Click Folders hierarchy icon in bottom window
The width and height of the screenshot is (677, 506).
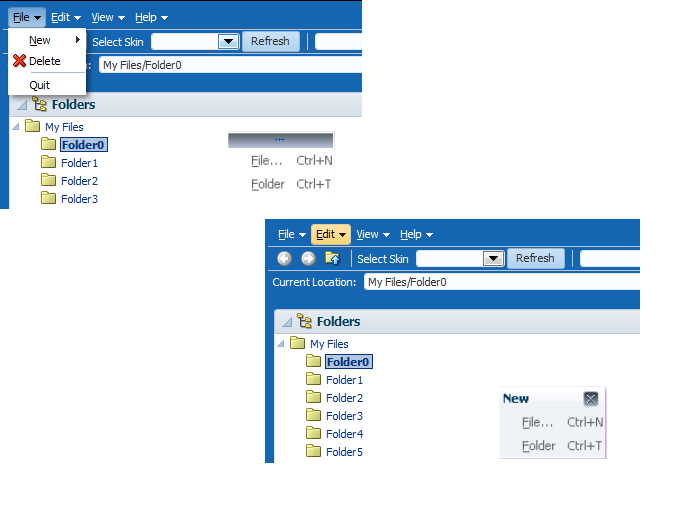click(x=304, y=321)
